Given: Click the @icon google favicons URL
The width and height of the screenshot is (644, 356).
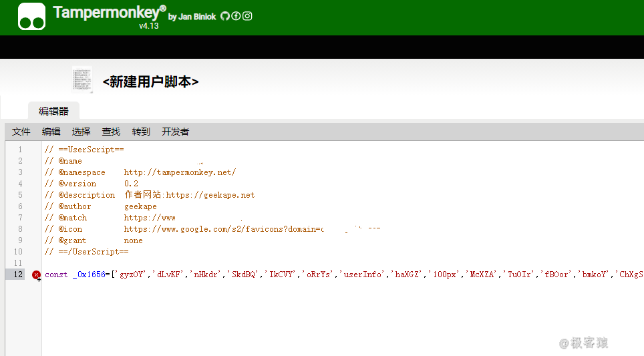Looking at the screenshot, I should (x=223, y=229).
